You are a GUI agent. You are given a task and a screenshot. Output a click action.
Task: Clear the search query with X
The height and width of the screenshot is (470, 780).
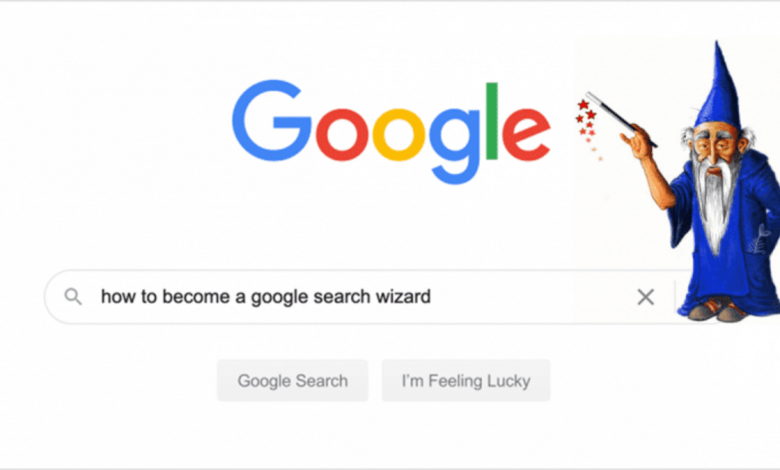[x=646, y=297]
